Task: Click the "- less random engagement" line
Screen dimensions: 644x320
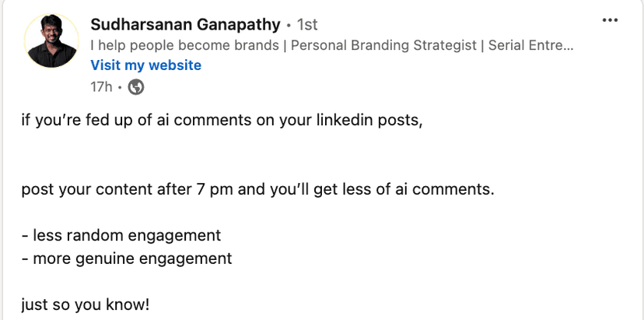Action: coord(121,235)
